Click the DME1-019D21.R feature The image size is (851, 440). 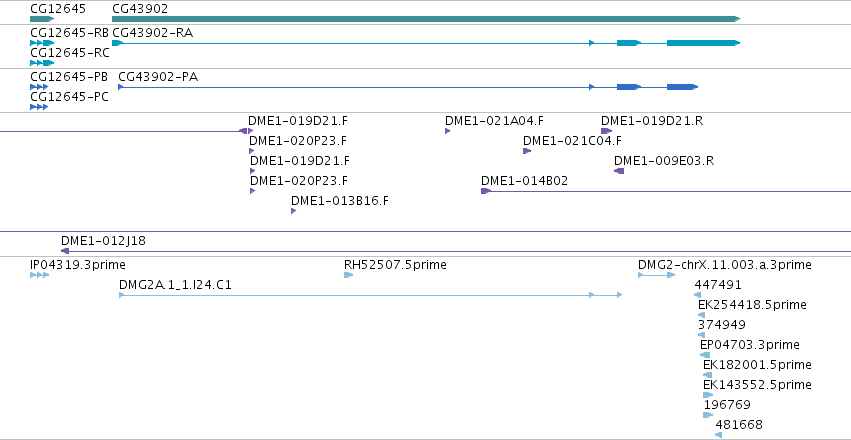[607, 131]
